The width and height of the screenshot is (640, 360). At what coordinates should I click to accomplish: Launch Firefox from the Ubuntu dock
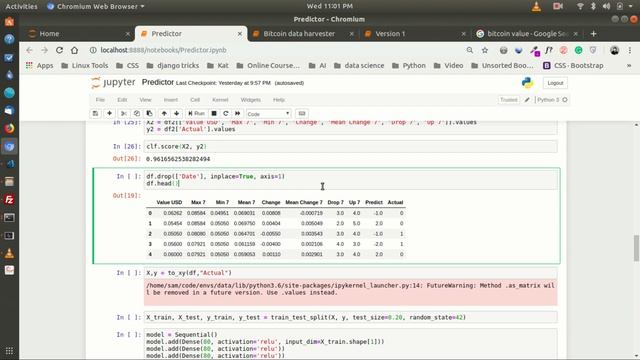pos(9,128)
